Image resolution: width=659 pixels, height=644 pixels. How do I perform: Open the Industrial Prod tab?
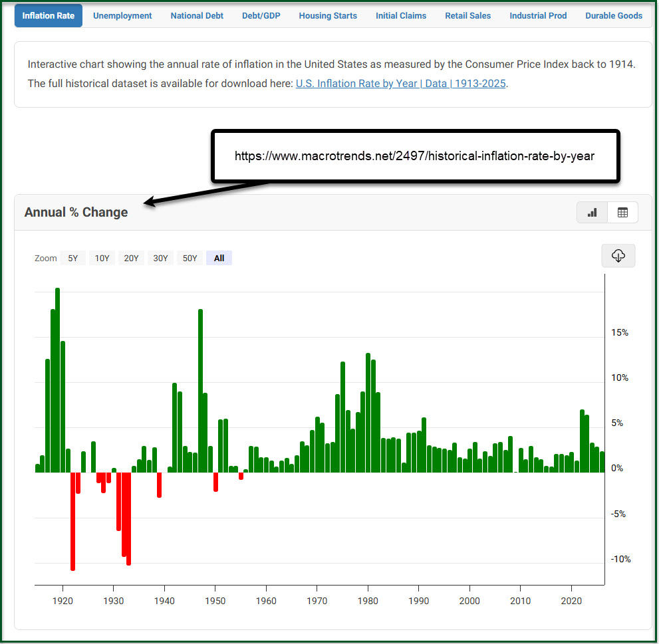538,15
